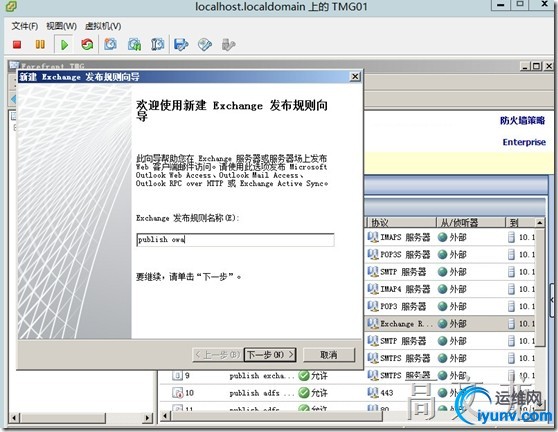Click the Exchange rule name input field

[235, 239]
